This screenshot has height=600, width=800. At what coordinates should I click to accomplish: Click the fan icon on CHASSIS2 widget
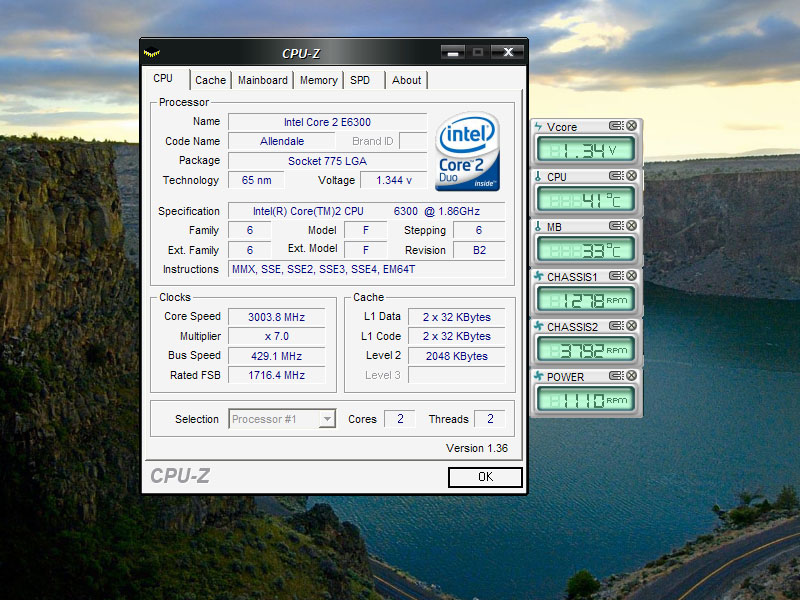538,326
